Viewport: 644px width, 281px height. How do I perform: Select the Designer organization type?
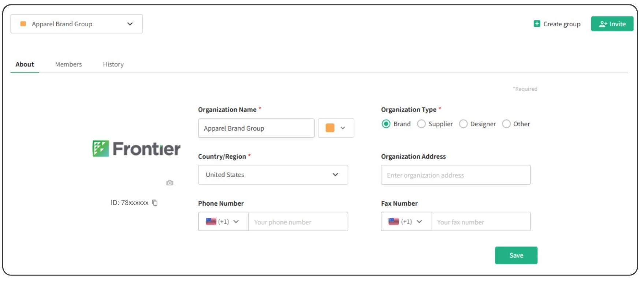tap(463, 124)
